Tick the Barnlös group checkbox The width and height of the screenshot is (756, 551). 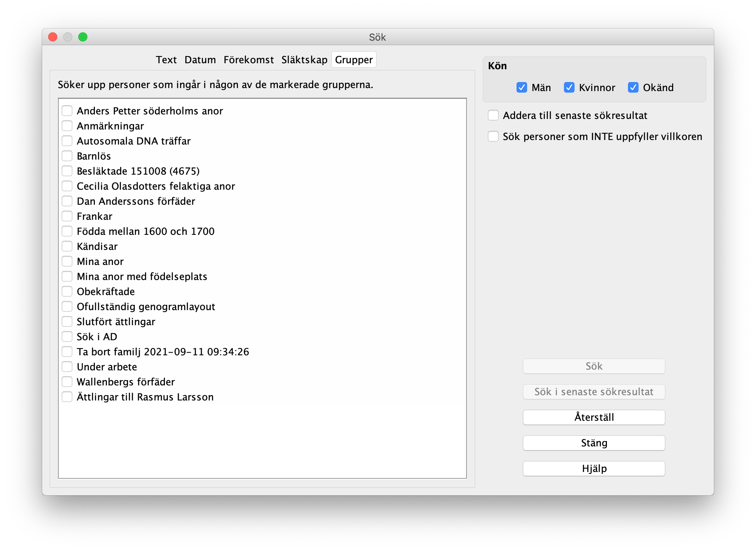[x=67, y=156]
